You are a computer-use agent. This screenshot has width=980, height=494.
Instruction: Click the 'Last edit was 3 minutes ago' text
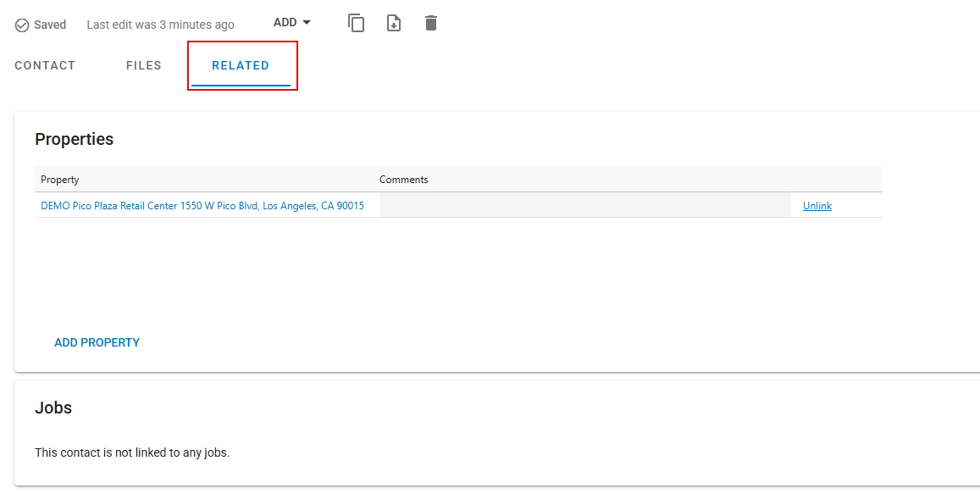point(161,25)
